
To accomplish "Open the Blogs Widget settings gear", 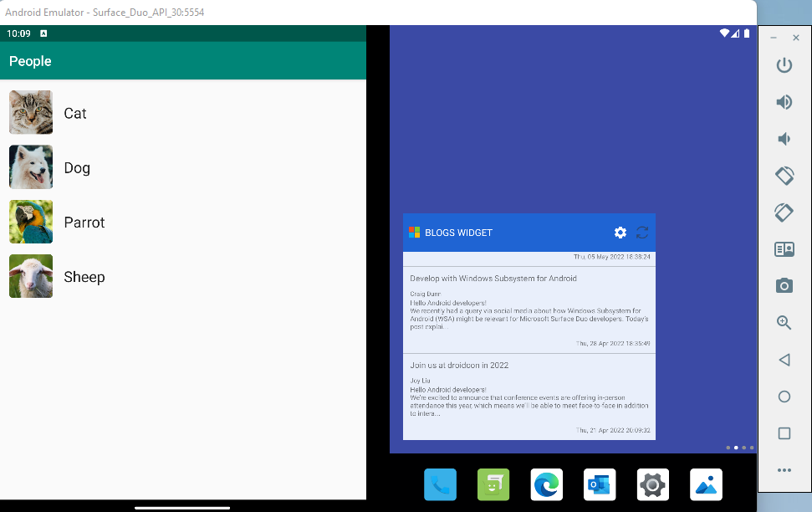I will pos(620,233).
